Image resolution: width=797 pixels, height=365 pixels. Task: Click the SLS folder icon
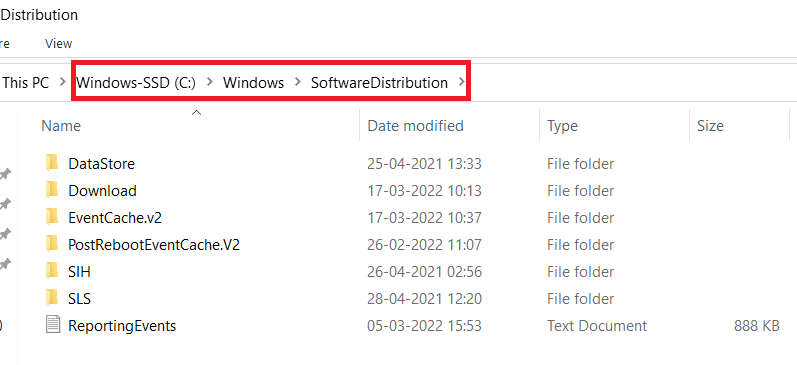(52, 298)
